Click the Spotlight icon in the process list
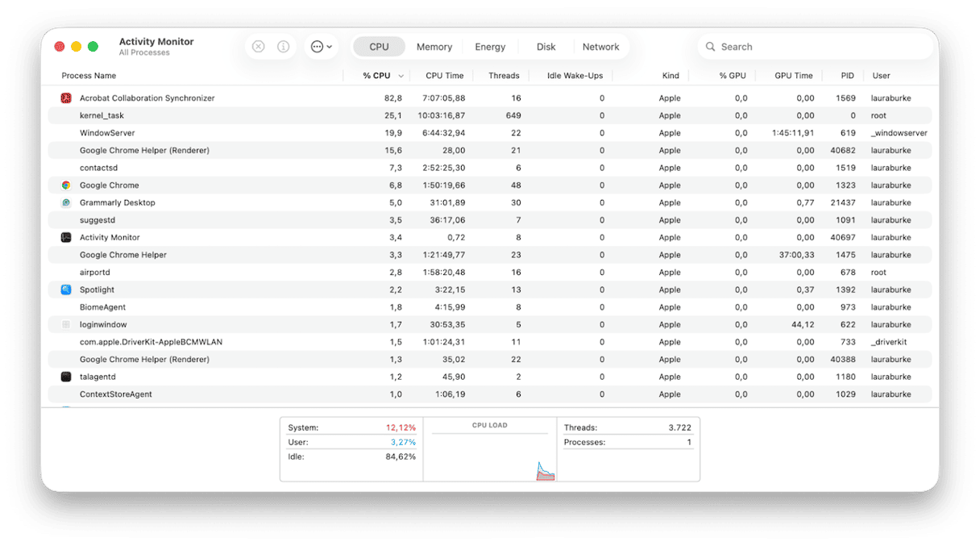This screenshot has width=980, height=546. pos(65,290)
